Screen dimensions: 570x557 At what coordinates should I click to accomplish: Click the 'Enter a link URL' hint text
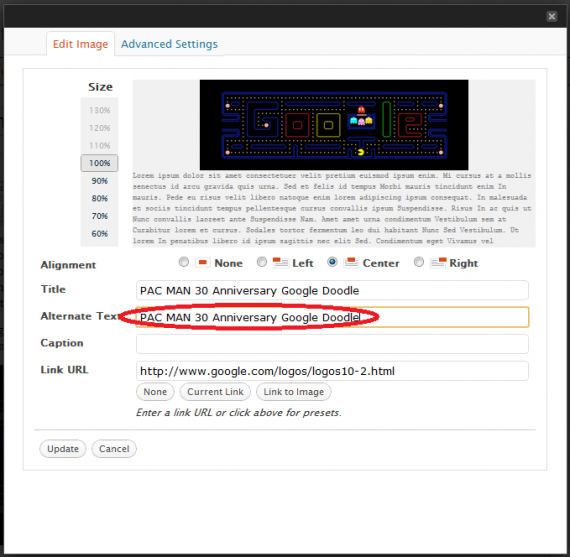pos(238,413)
